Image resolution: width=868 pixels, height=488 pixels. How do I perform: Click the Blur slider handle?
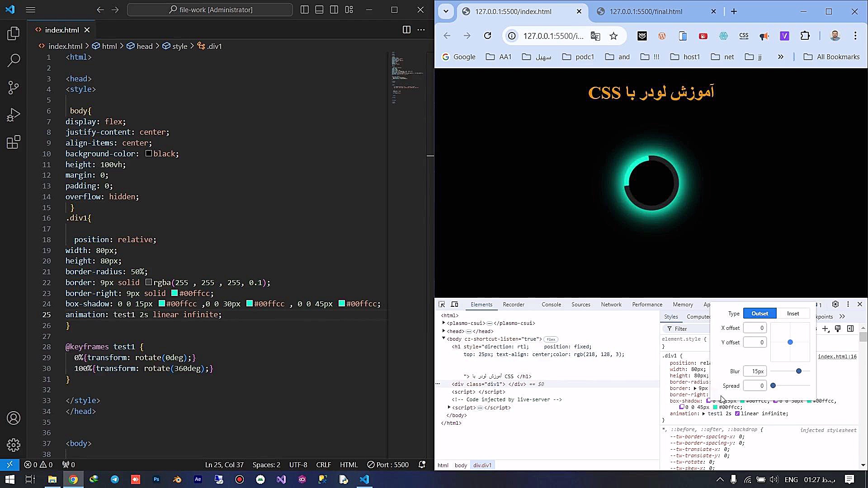click(799, 371)
